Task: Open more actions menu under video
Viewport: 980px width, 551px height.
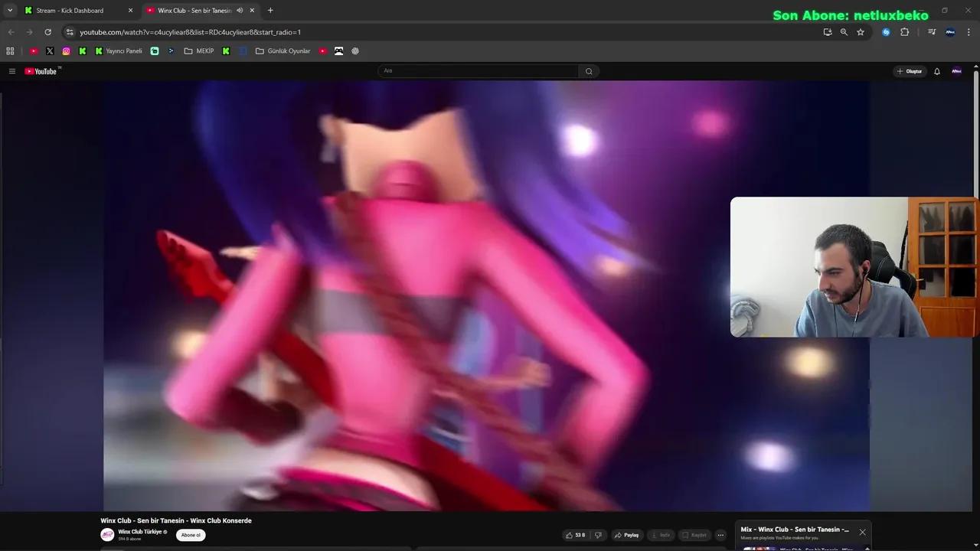Action: 720,535
